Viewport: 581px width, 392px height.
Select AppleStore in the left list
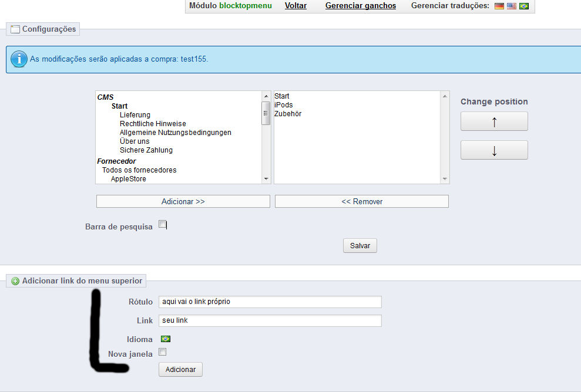128,179
